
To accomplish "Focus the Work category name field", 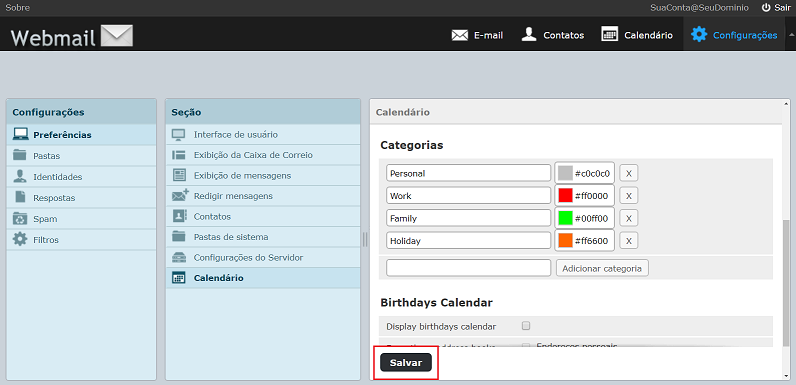I will (469, 196).
